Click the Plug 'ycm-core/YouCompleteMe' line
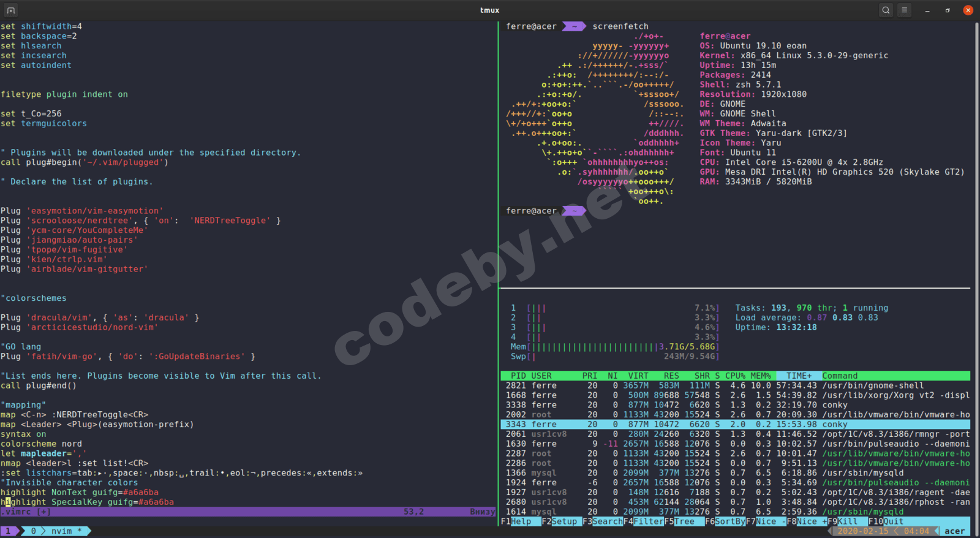This screenshot has height=538, width=980. point(74,230)
